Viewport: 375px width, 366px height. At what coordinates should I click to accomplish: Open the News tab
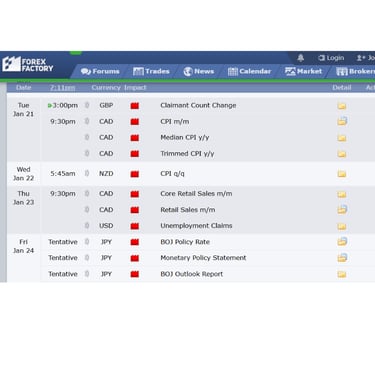coord(199,71)
